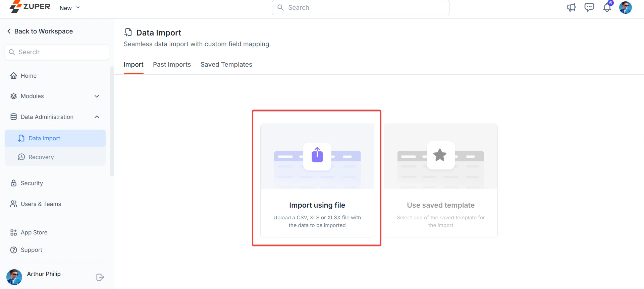Switch to the Past Imports tab
The width and height of the screenshot is (644, 289).
172,65
